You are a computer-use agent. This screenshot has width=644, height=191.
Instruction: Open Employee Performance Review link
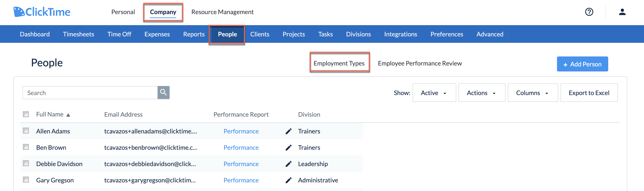point(420,63)
